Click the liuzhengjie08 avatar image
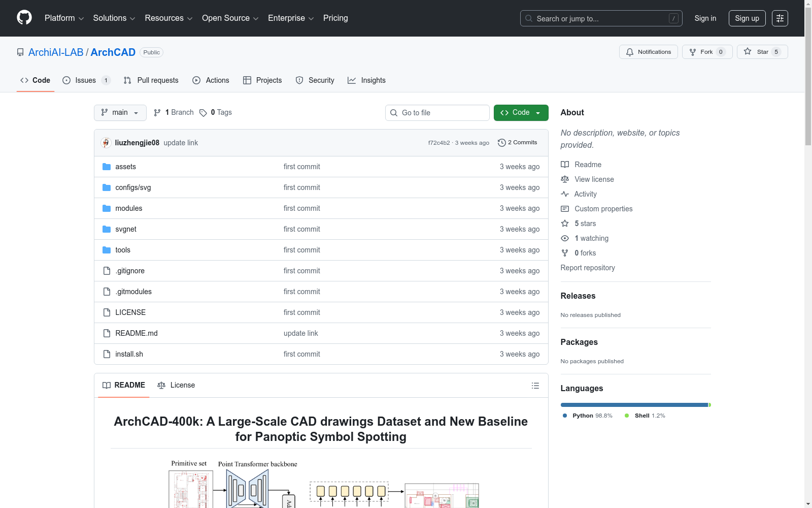 106,143
